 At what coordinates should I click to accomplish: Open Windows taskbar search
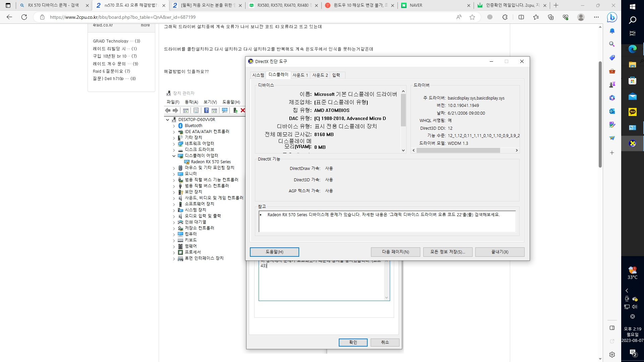click(x=633, y=20)
